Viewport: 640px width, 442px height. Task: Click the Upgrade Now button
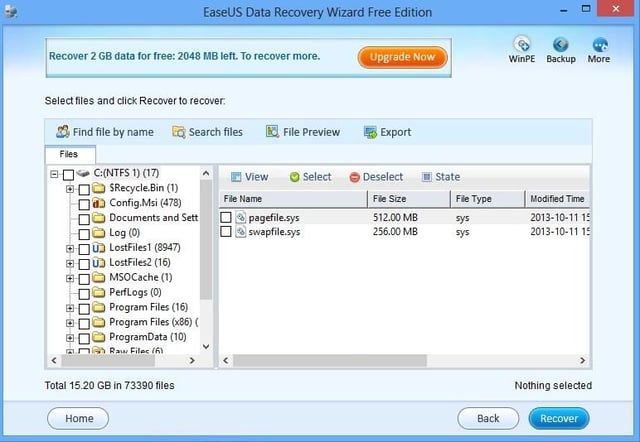click(x=402, y=57)
